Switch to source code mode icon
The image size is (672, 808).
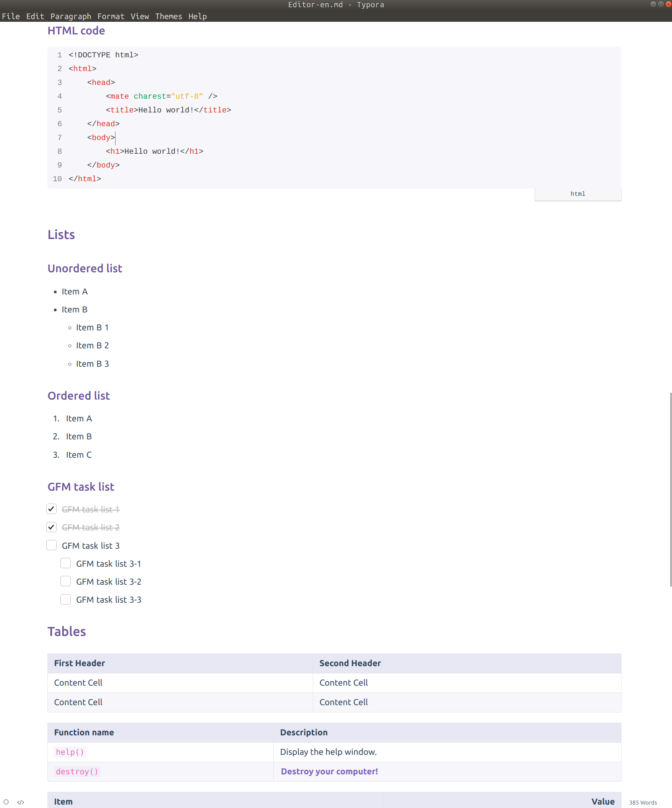pos(21,802)
